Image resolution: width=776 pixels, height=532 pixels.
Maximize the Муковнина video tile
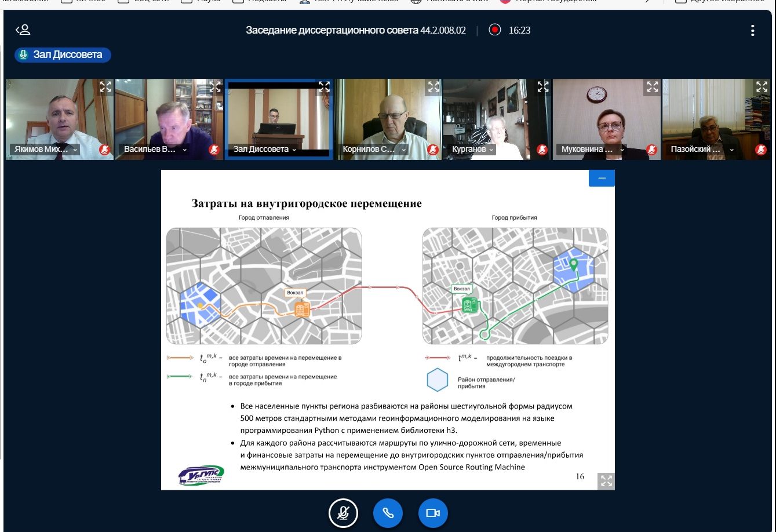(x=653, y=87)
